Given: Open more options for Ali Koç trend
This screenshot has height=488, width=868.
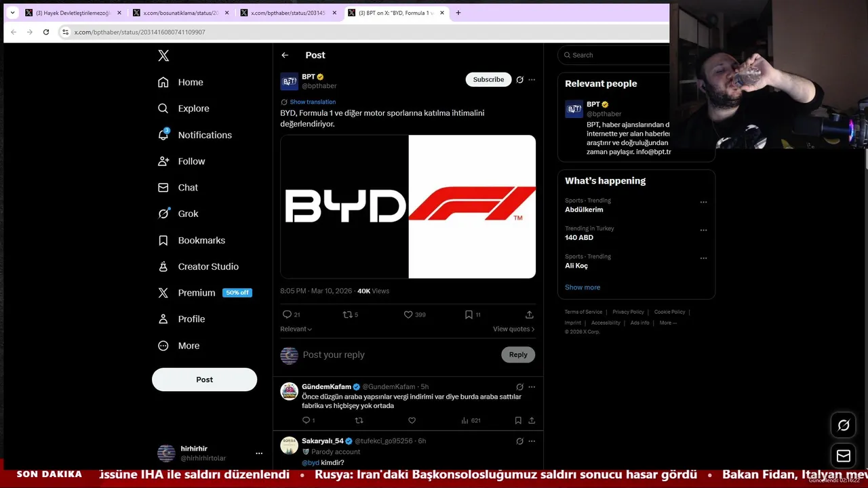Looking at the screenshot, I should (703, 258).
